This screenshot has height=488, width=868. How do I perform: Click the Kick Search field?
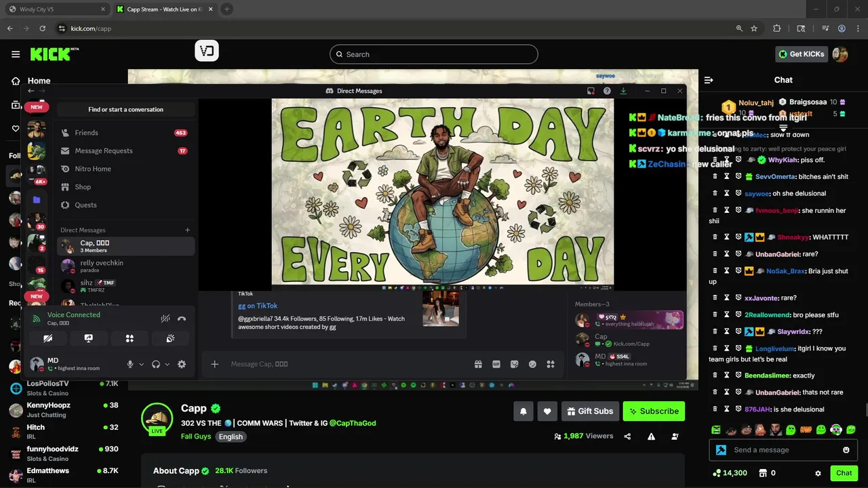point(434,54)
